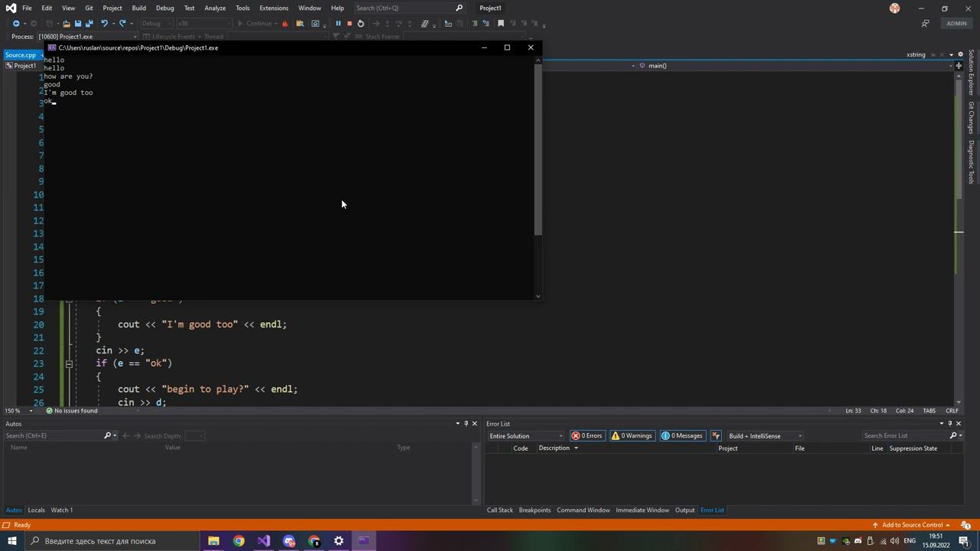
Task: Open the main() function navigation dropdown
Action: [796, 66]
